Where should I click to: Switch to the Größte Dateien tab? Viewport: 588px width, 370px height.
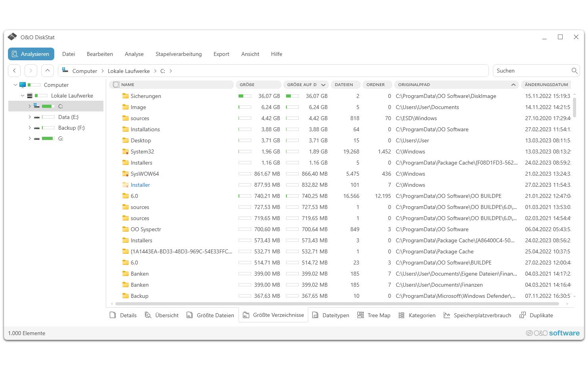point(210,315)
